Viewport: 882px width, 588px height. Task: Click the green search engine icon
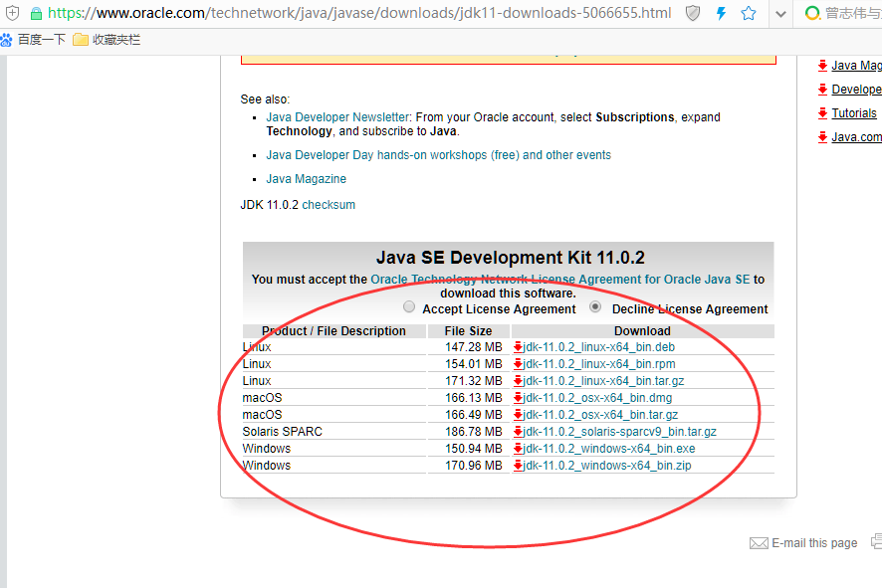[812, 13]
